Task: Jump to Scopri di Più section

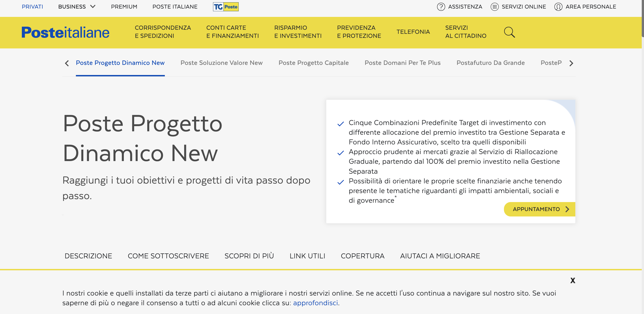Action: (249, 256)
